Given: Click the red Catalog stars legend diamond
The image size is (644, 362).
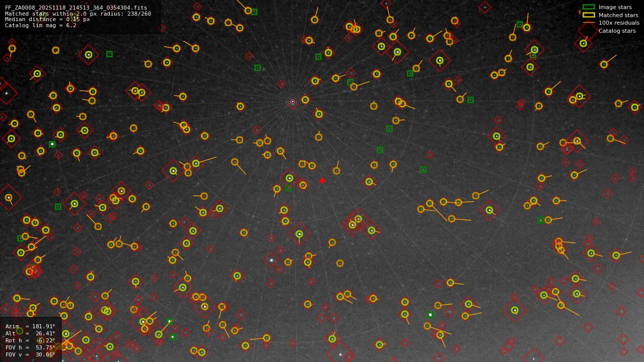Looking at the screenshot, I should pos(589,31).
